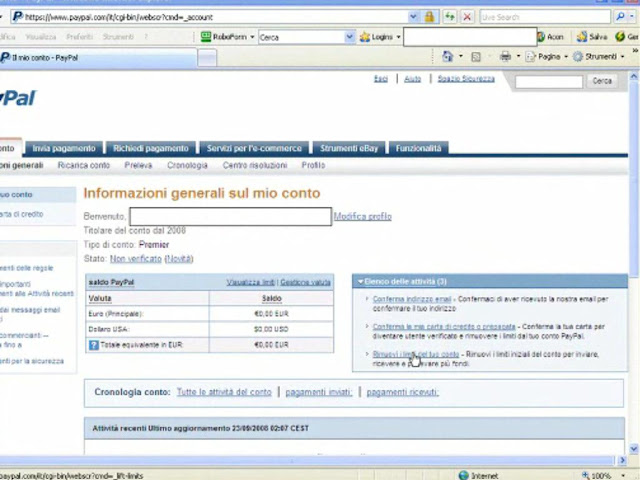
Task: Click the RSS feeds icon in toolbar
Action: 476,57
